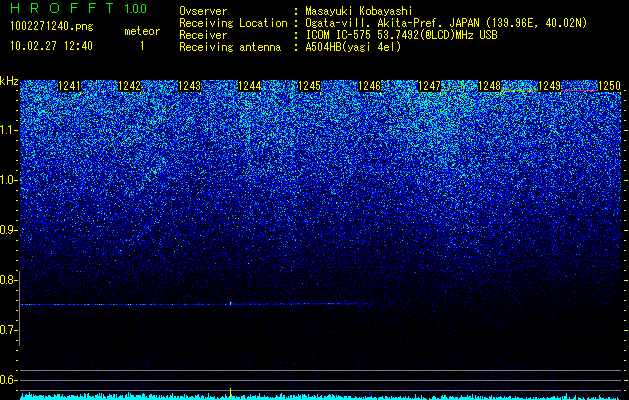629x400 pixels.
Task: Click the 1248 time marker
Action: click(489, 86)
